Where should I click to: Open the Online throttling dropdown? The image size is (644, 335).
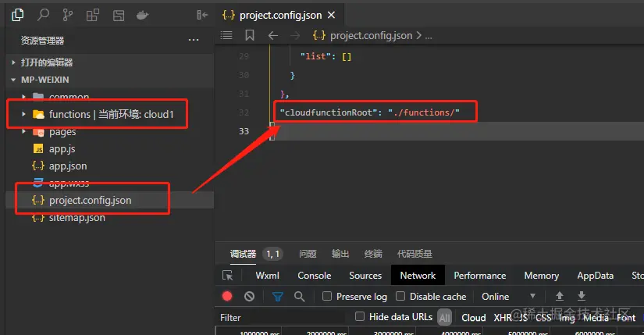[508, 297]
